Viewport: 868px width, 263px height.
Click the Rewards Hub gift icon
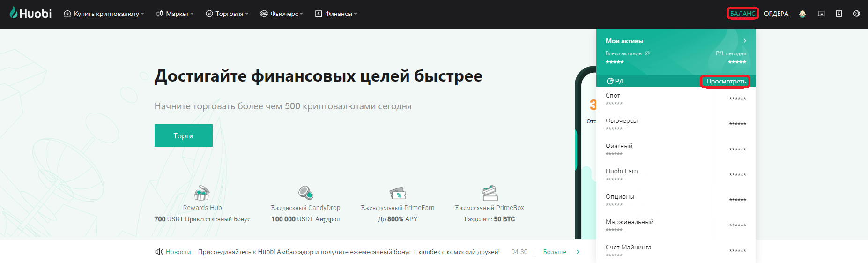click(x=202, y=193)
